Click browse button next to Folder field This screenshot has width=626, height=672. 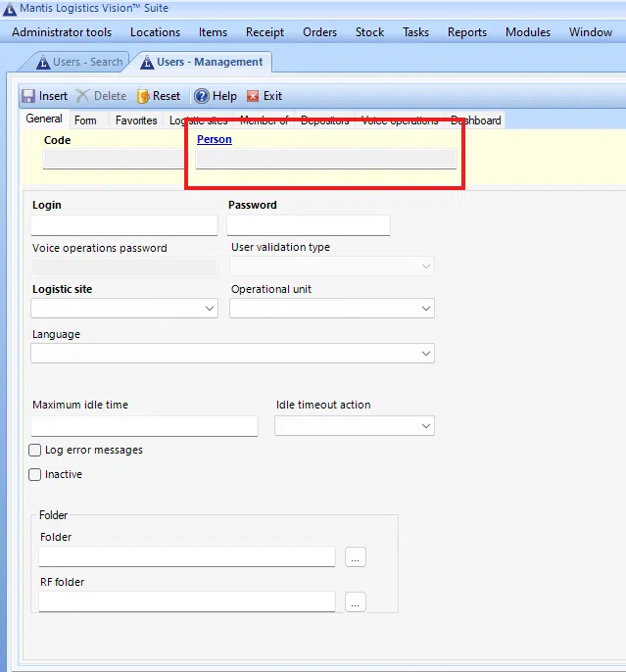click(356, 556)
